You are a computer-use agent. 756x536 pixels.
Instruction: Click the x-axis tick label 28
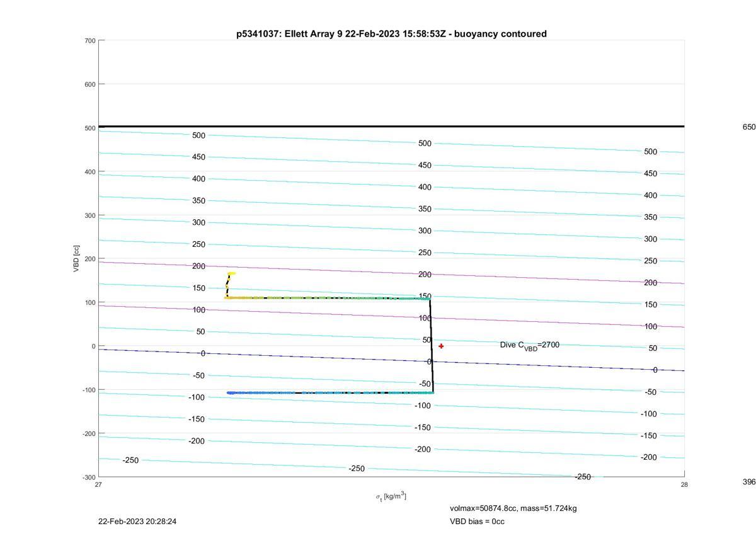[x=684, y=484]
